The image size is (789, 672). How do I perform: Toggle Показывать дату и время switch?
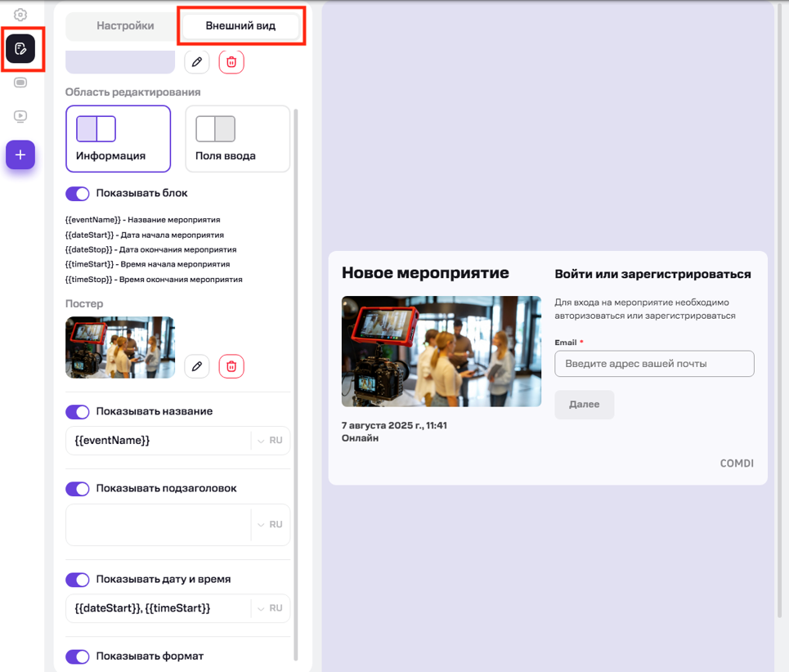click(x=78, y=580)
